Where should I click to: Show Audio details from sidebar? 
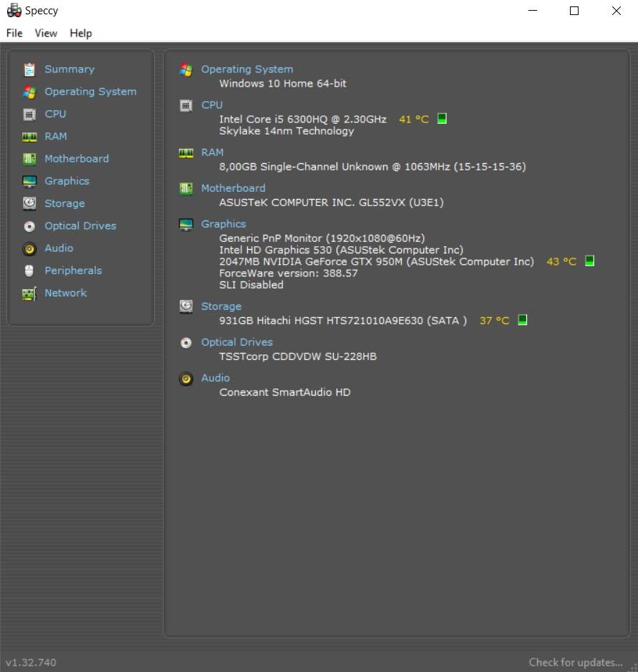coord(59,248)
